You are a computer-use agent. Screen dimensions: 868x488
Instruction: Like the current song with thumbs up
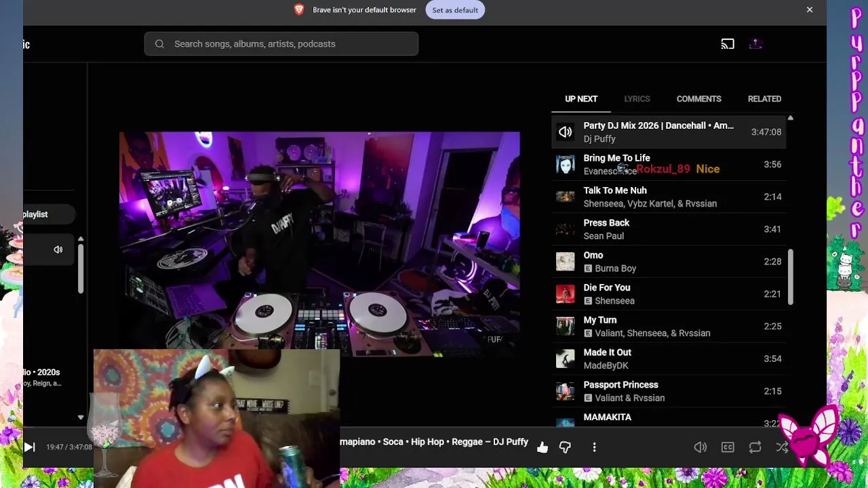tap(542, 447)
